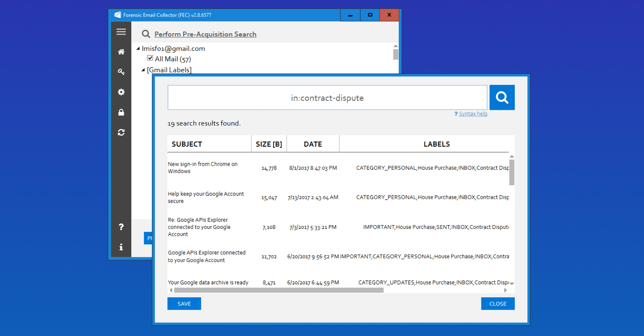Click the CLOSE button in the dialog
The width and height of the screenshot is (644, 336).
(x=497, y=303)
